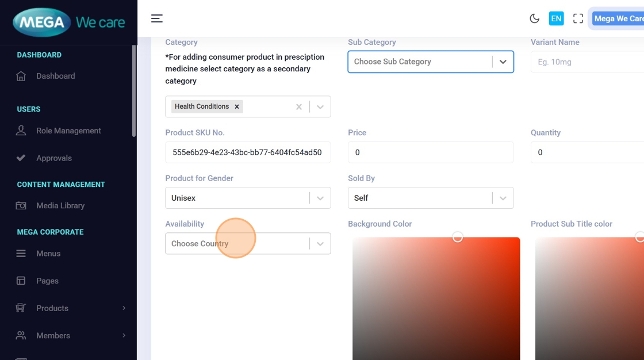Screen dimensions: 644x360
Task: Go to Pages in sidebar
Action: (47, 281)
